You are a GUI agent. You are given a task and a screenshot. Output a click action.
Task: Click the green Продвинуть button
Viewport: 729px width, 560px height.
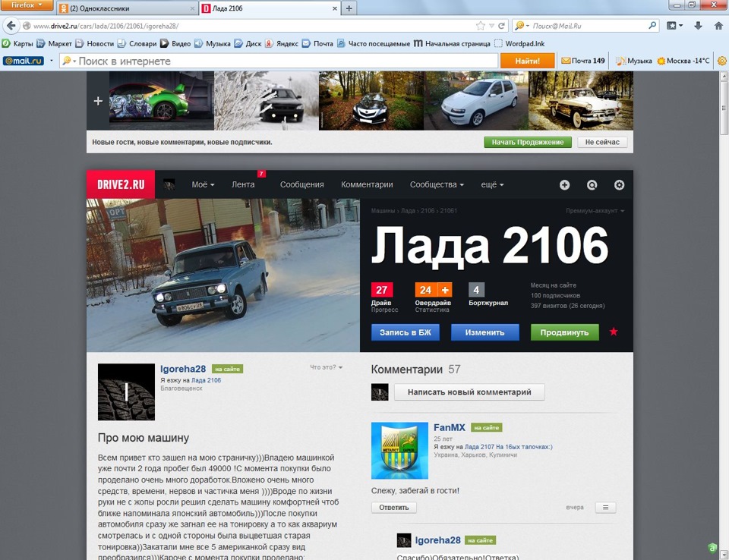[x=564, y=332]
